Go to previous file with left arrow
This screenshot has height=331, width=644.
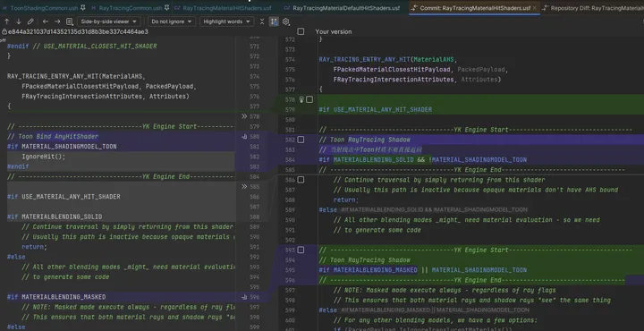(x=46, y=21)
